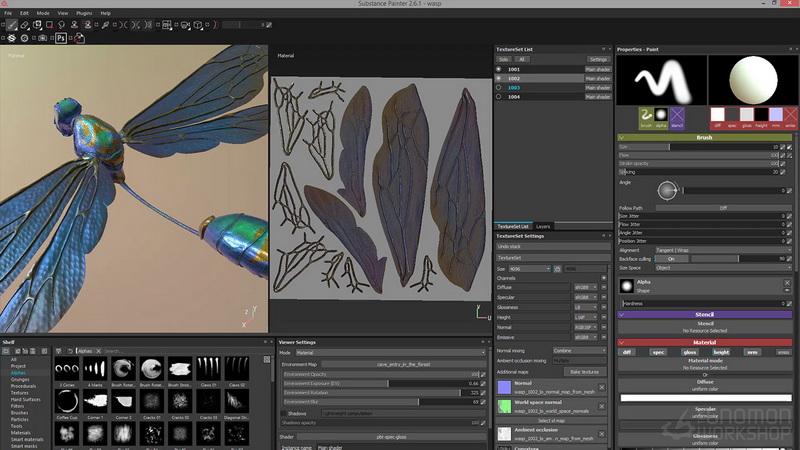Toggle the diff material channel button
The height and width of the screenshot is (450, 800).
pyautogui.click(x=627, y=352)
